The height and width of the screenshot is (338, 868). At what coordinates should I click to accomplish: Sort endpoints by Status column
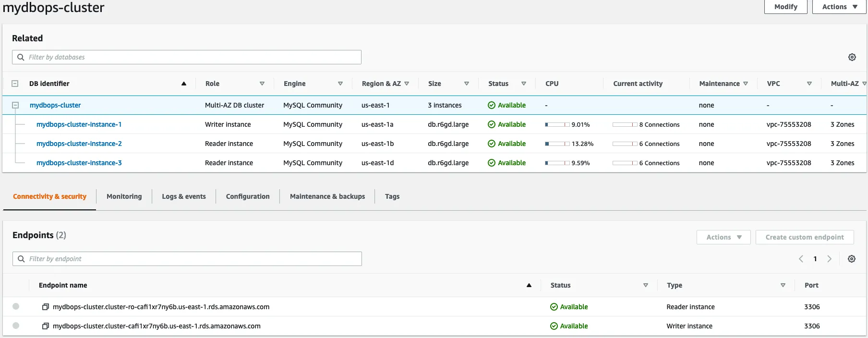tap(646, 285)
